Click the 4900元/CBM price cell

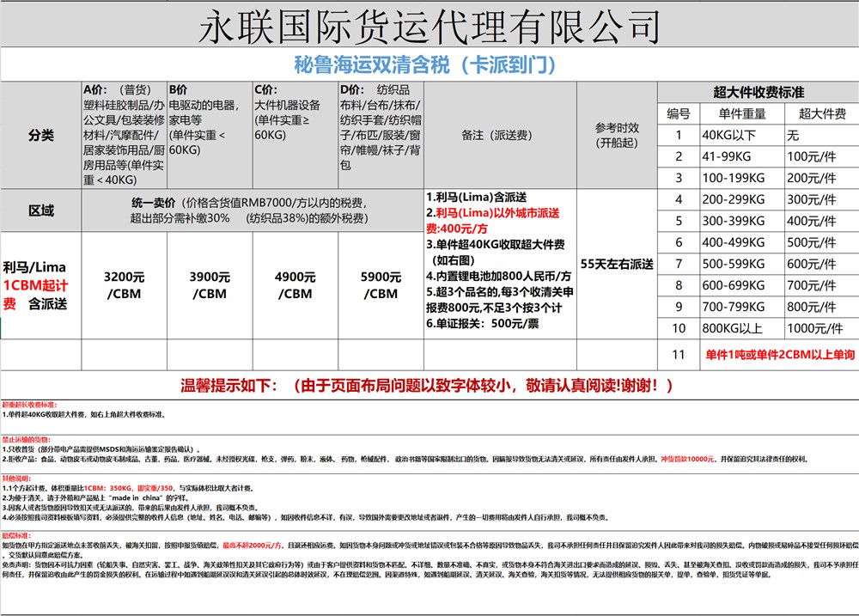(x=295, y=285)
